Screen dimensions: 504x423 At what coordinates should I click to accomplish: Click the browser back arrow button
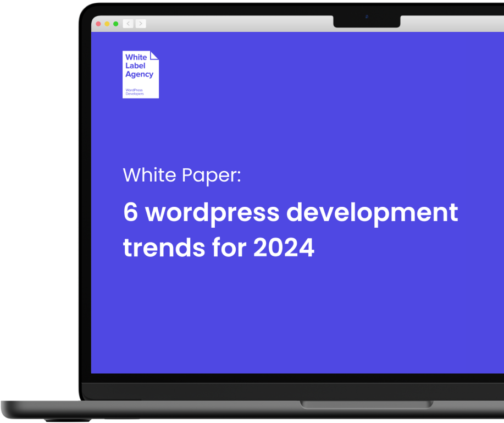click(128, 24)
